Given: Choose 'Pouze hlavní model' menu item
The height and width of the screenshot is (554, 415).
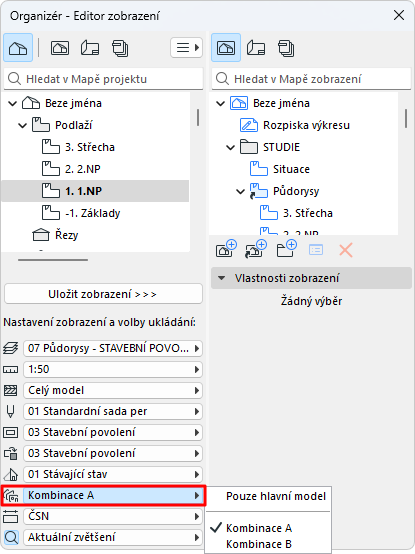Looking at the screenshot, I should (268, 496).
